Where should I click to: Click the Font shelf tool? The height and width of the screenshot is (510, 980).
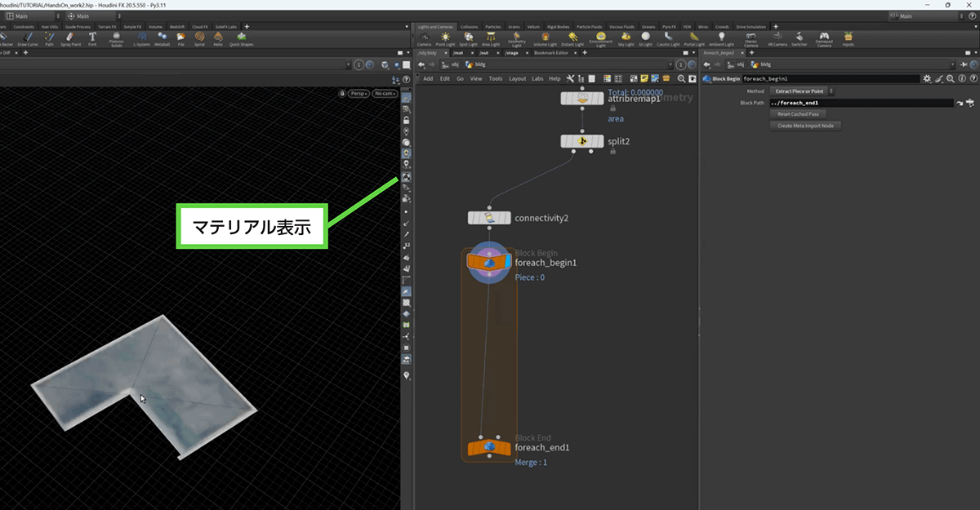(x=92, y=38)
